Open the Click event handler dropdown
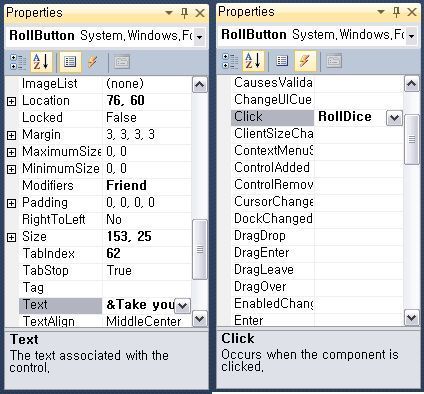Viewport: 424px width, 394px height. pyautogui.click(x=394, y=118)
